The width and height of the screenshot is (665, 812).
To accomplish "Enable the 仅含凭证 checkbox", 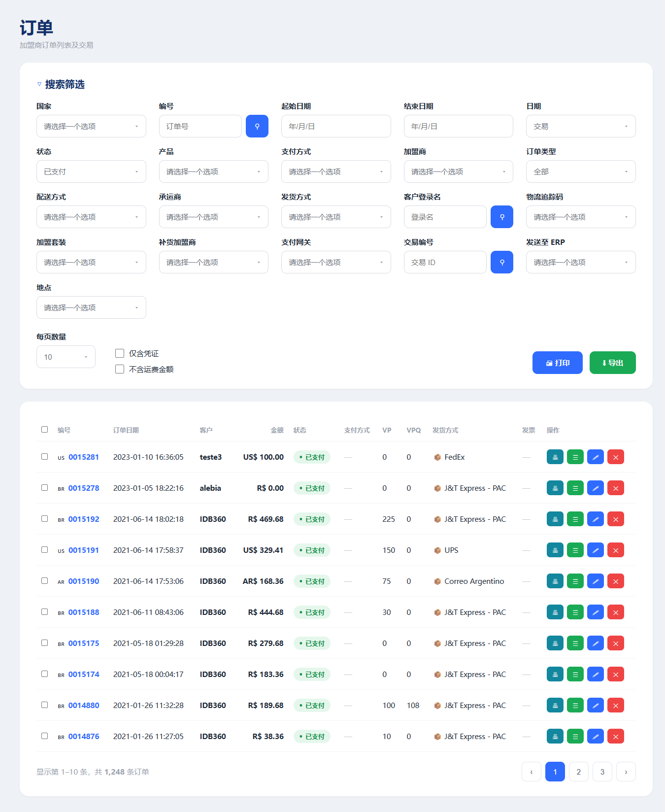I will 120,353.
